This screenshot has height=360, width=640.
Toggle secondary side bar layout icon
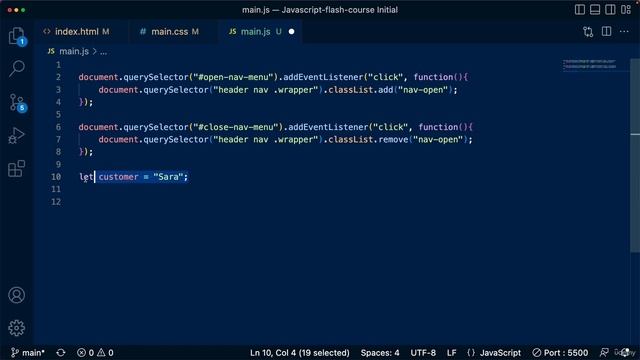point(610,9)
